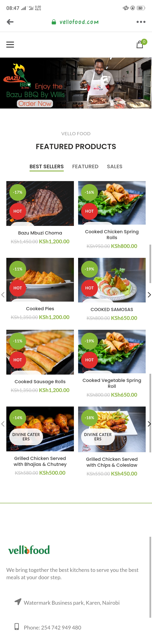Tap the browser back arrow
152x644 pixels.
tap(10, 22)
